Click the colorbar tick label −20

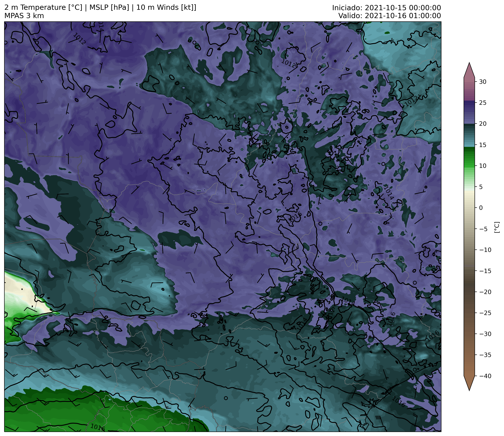click(x=485, y=292)
